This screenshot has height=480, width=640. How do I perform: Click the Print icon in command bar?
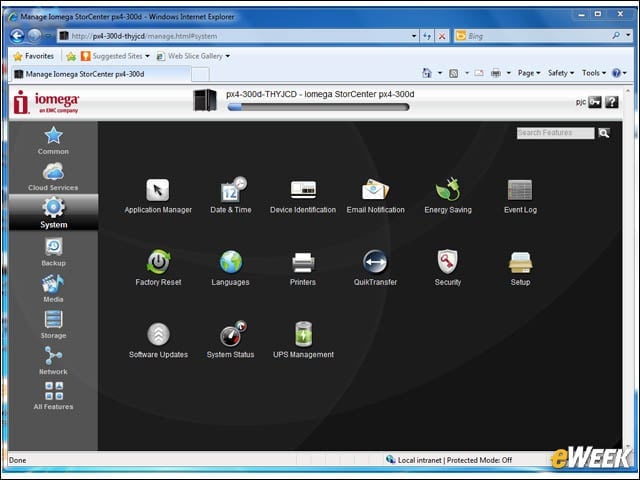tap(496, 73)
